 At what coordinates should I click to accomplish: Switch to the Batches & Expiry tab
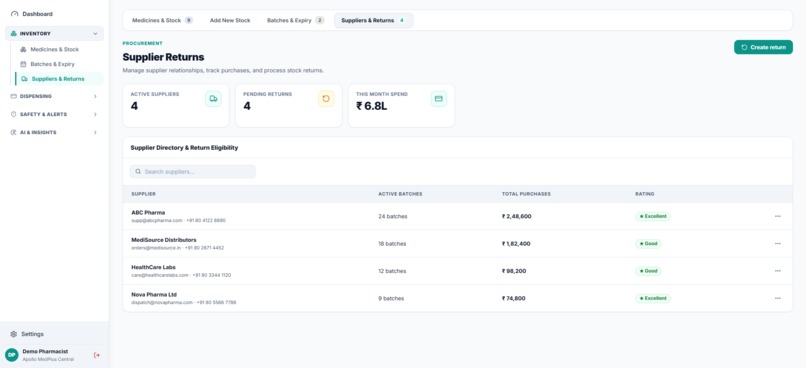coord(296,21)
